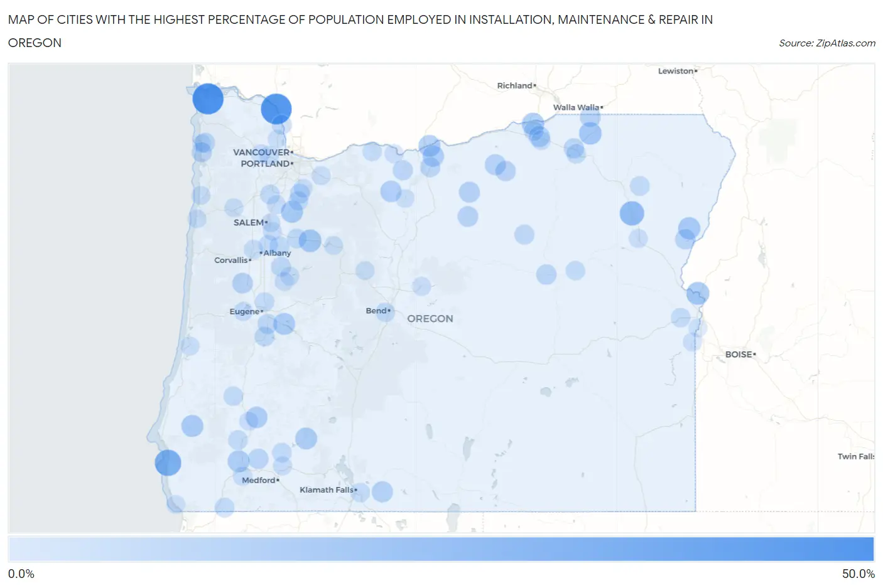Click the map title heading text
Image resolution: width=883 pixels, height=588 pixels.
[360, 31]
